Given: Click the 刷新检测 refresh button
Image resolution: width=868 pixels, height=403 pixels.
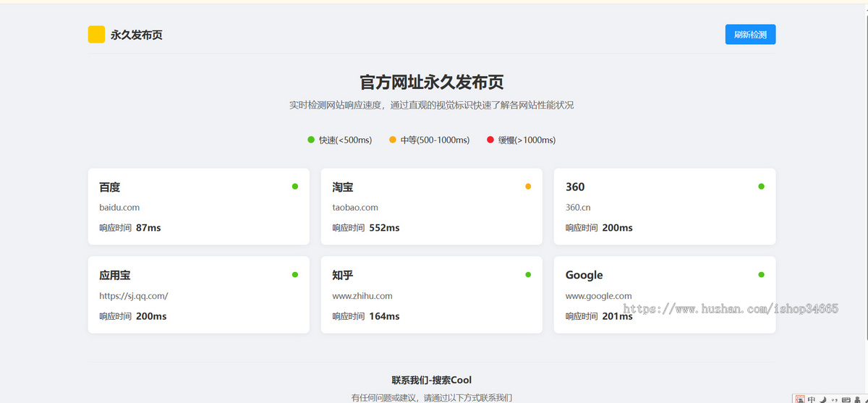Looking at the screenshot, I should tap(750, 34).
